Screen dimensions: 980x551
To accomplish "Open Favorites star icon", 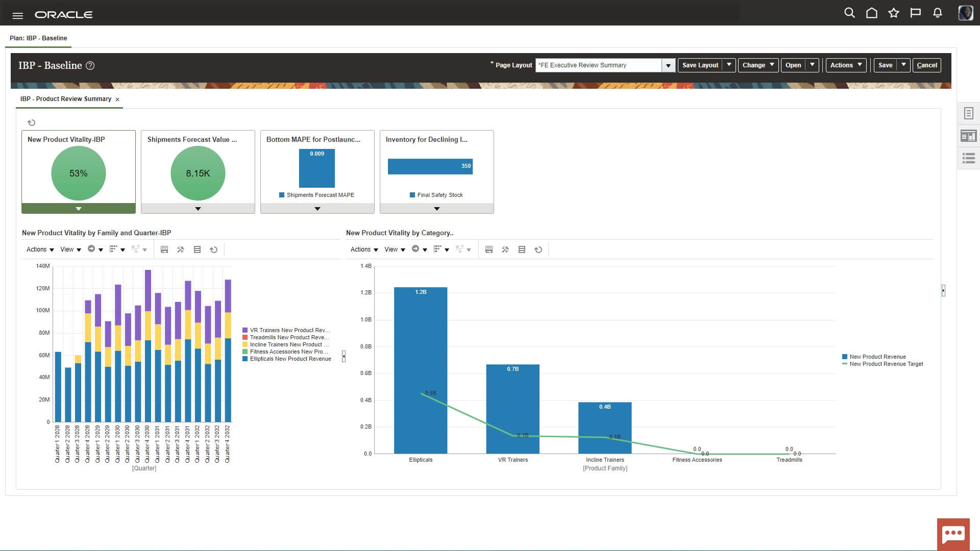I will [x=893, y=13].
